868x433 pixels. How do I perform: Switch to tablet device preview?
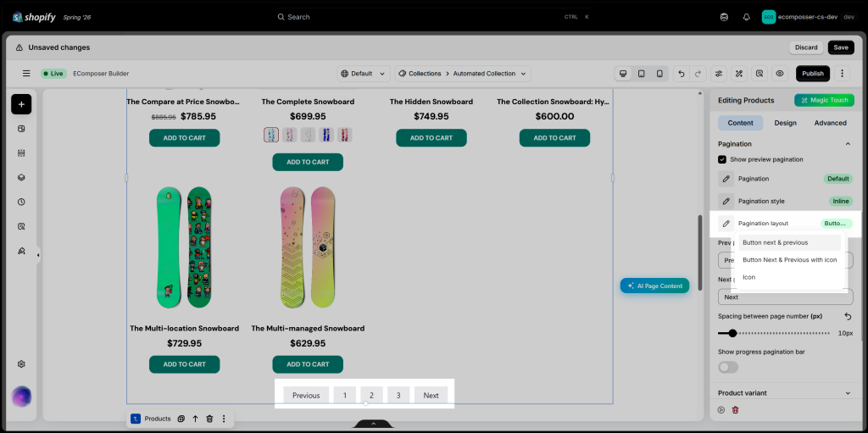point(641,74)
